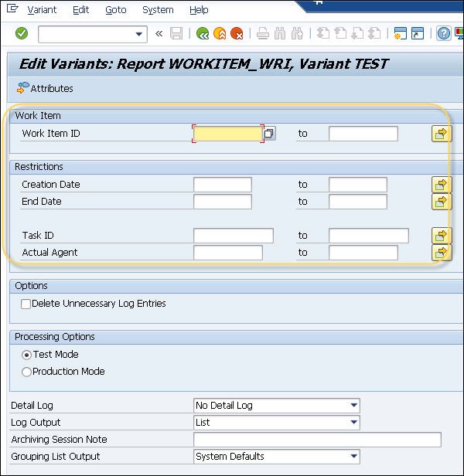Open multiple selection for Task ID

[x=441, y=236]
